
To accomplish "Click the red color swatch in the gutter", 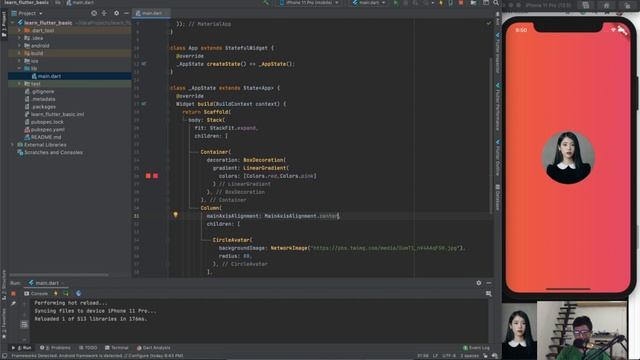I will pyautogui.click(x=148, y=176).
